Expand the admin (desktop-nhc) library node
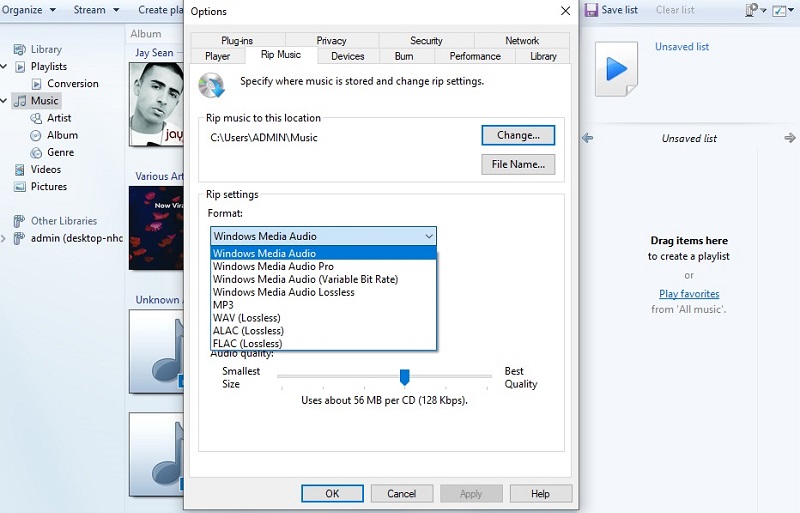The image size is (800, 513). (4, 238)
